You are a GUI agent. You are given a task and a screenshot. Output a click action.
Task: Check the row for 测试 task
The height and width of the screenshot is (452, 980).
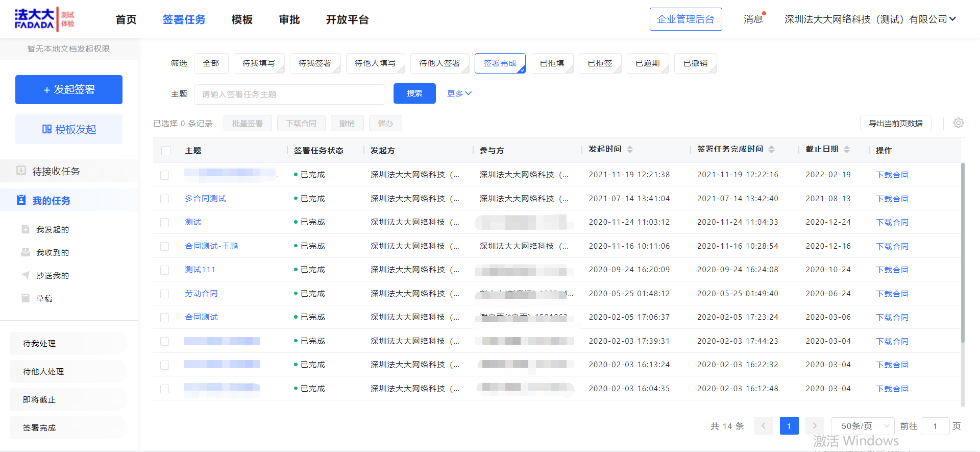[164, 223]
